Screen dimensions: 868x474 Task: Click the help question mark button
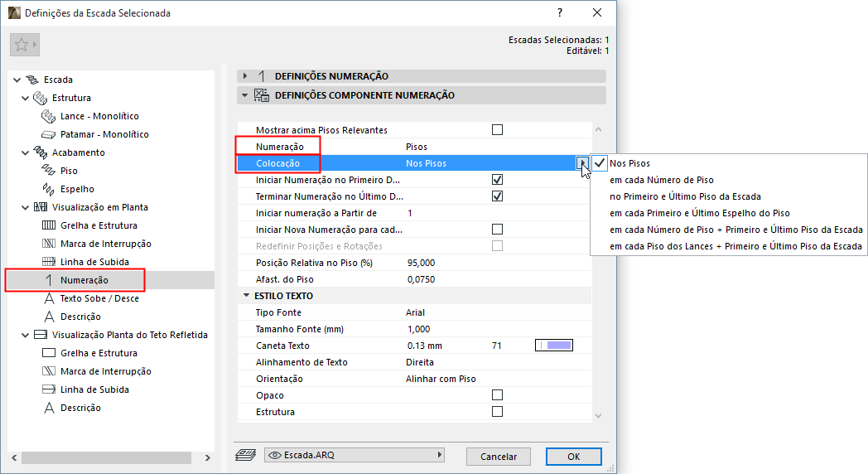click(x=560, y=12)
